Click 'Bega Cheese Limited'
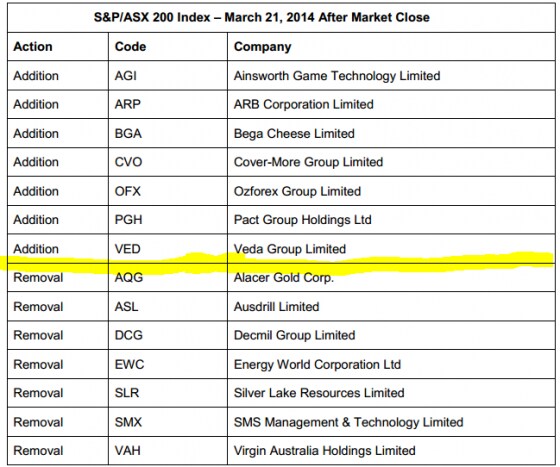The height and width of the screenshot is (467, 560). (x=294, y=134)
